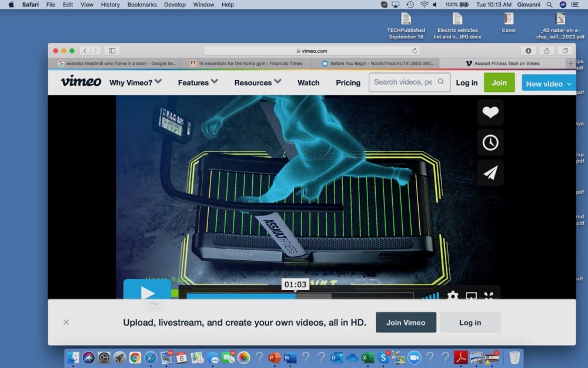Go back with Safari's back arrow

(x=85, y=51)
